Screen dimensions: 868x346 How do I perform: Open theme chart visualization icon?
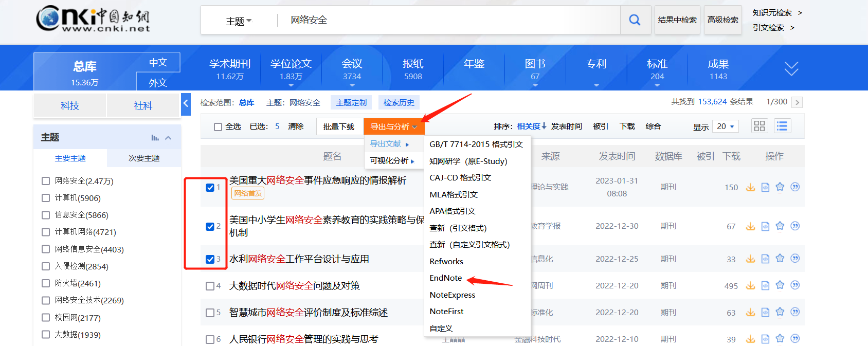click(x=155, y=138)
